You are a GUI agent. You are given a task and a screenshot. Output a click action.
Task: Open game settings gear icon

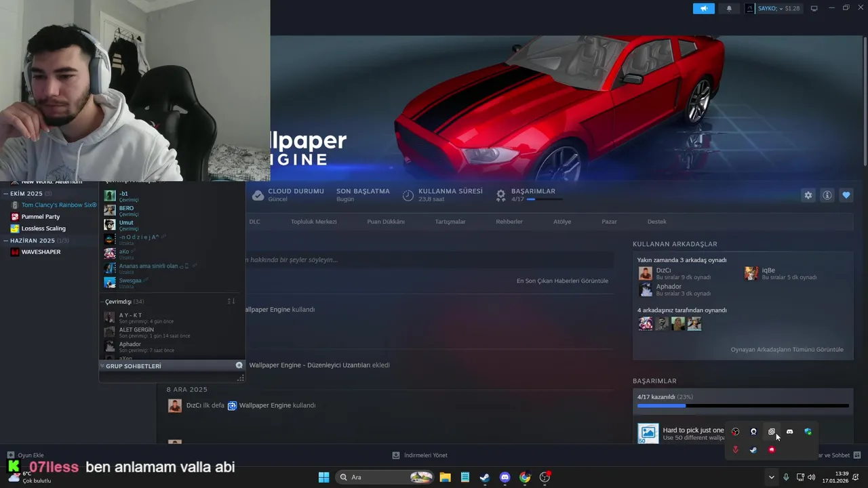pyautogui.click(x=808, y=195)
